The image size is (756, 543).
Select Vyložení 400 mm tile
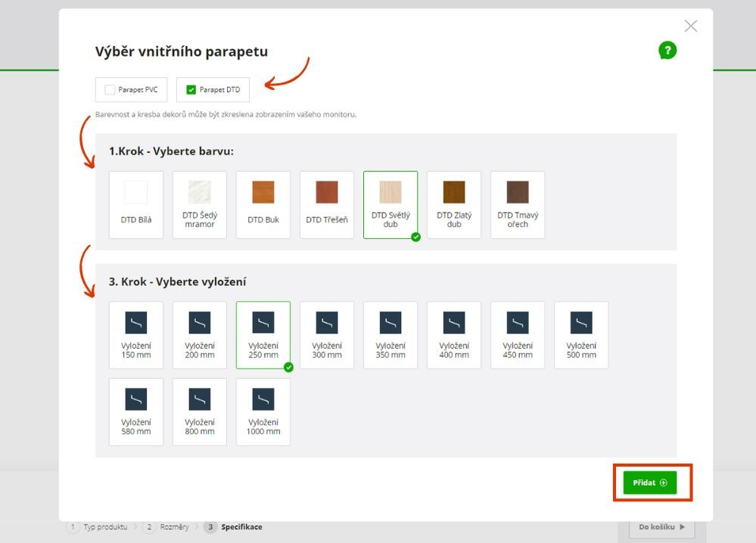[x=454, y=335]
